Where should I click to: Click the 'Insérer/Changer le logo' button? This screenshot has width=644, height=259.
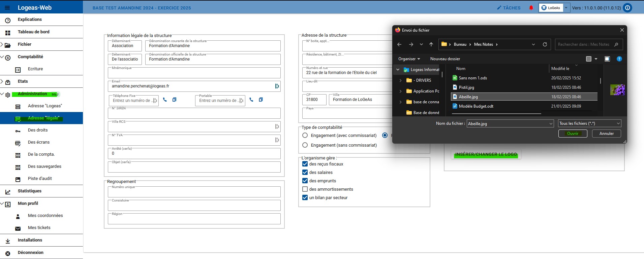tap(486, 154)
